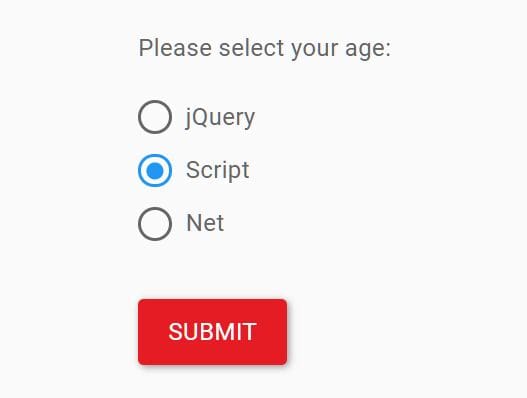Image resolution: width=527 pixels, height=398 pixels.
Task: Choose the jQuery option circle
Action: (155, 117)
